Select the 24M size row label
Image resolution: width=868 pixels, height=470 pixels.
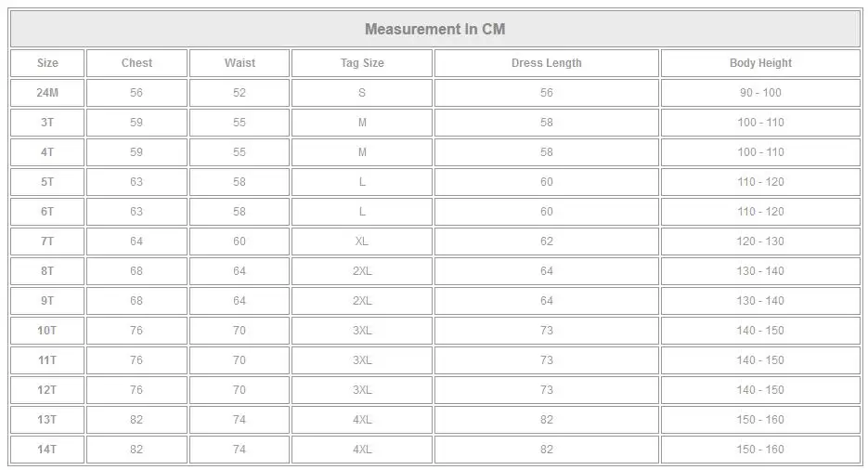[x=47, y=93]
